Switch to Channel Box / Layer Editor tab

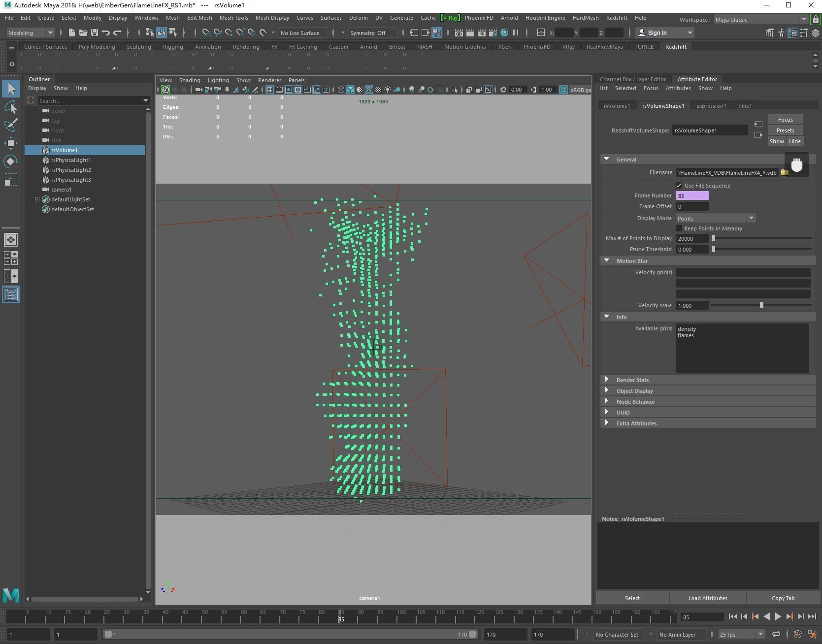[x=632, y=79]
